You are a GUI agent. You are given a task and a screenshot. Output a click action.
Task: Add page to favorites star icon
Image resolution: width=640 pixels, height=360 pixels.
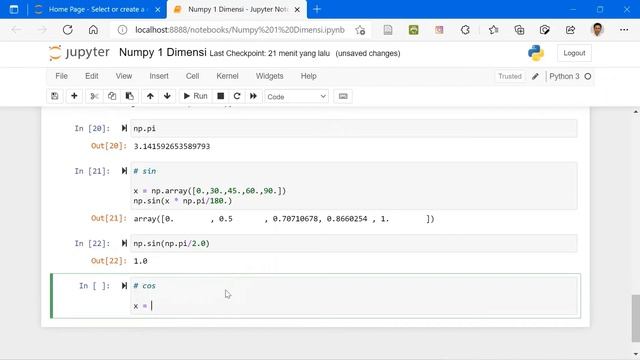point(360,30)
